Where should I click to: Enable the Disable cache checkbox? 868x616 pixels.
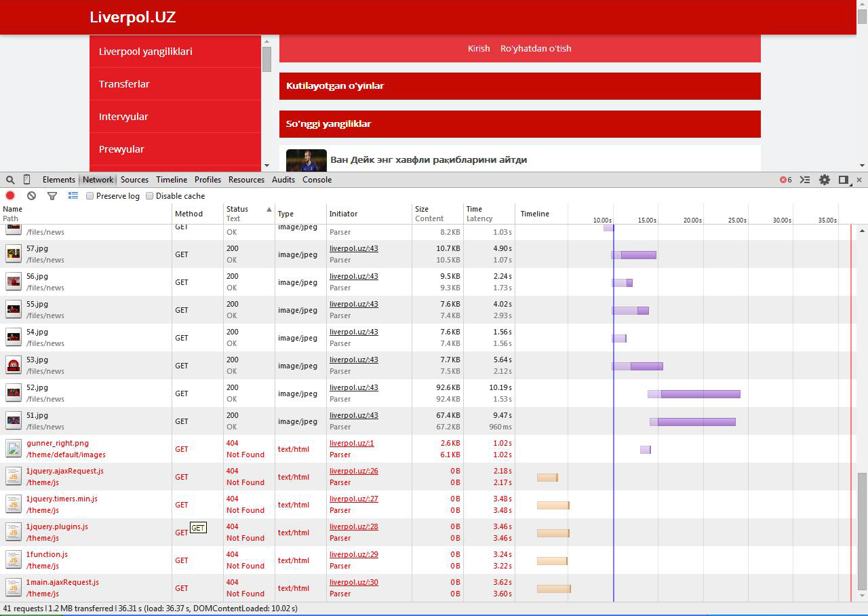(149, 196)
